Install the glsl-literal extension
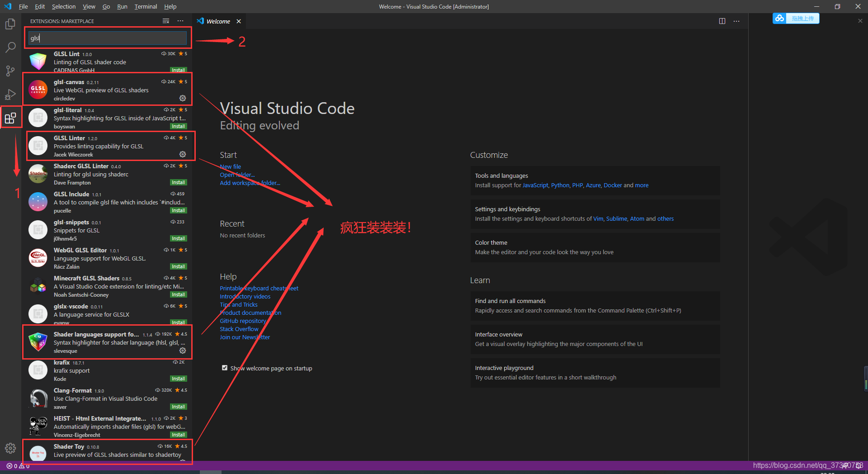This screenshot has height=474, width=868. point(178,126)
